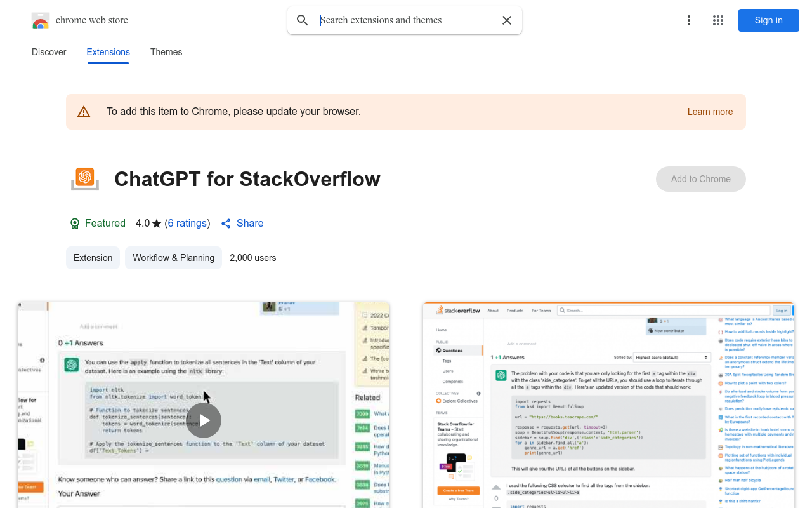
Task: Click the update your browser message
Action: coord(233,112)
